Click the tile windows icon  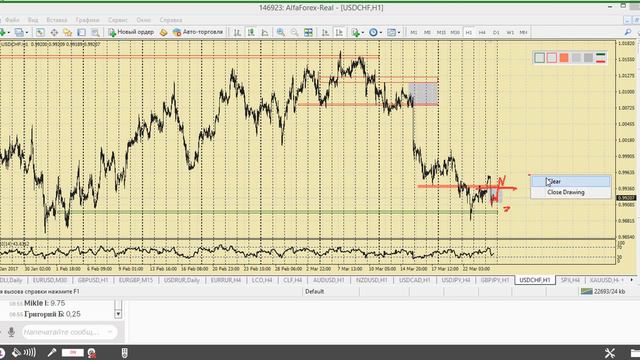point(308,32)
